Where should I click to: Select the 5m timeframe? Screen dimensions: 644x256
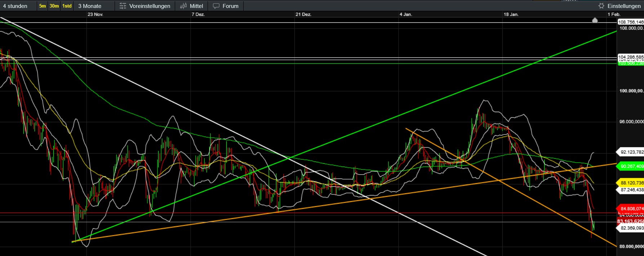pos(43,6)
